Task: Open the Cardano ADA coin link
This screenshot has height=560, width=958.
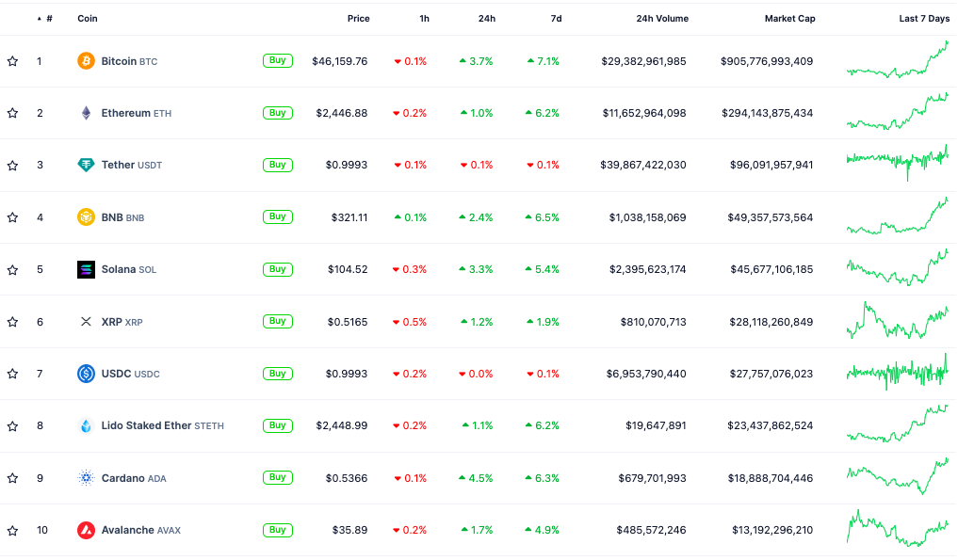Action: (133, 478)
